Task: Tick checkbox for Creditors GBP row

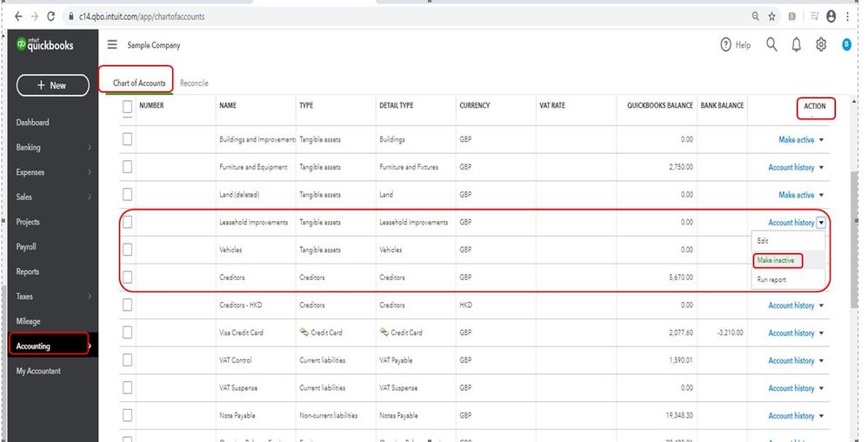Action: (127, 277)
